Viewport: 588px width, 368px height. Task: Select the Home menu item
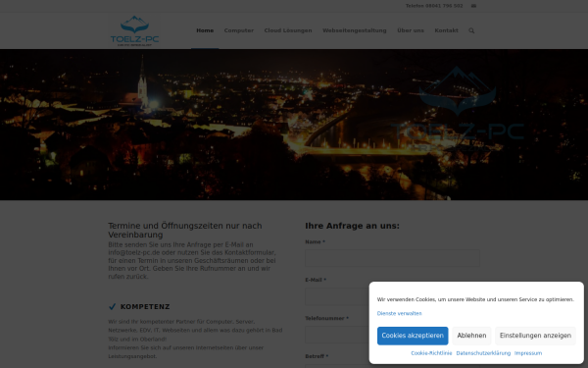pos(205,30)
